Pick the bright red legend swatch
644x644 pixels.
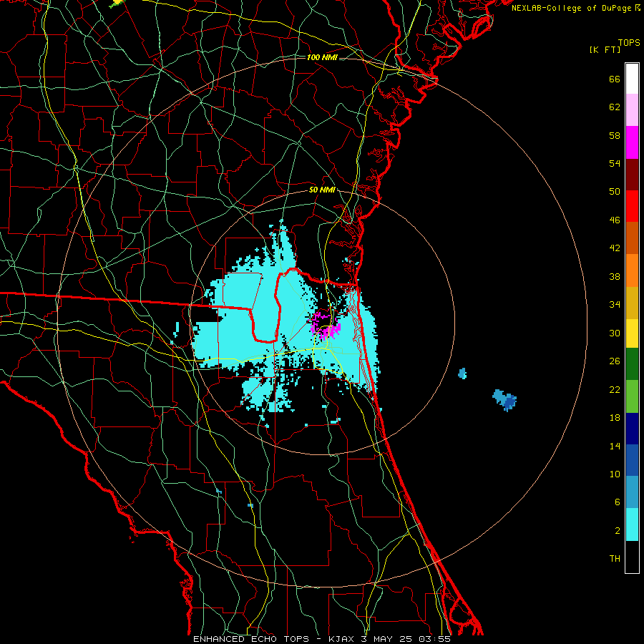[x=632, y=206]
